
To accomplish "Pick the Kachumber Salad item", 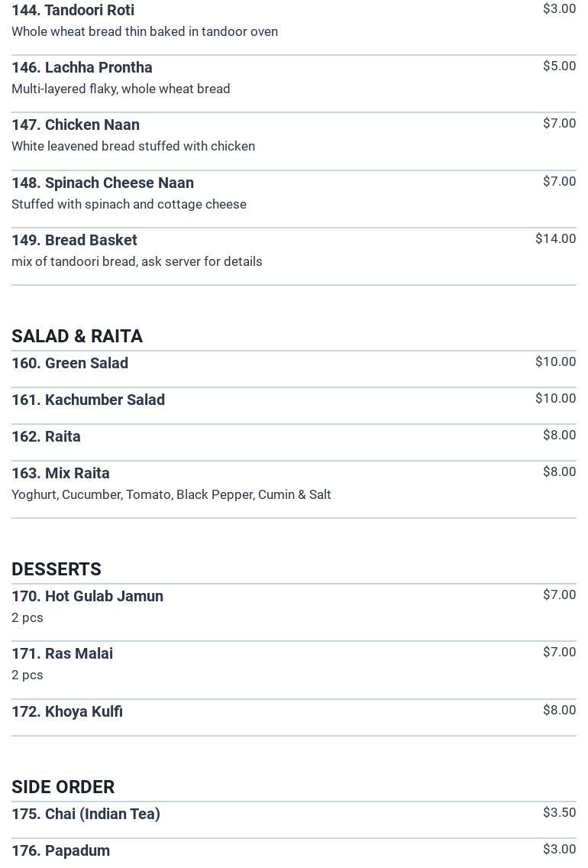I will click(88, 400).
